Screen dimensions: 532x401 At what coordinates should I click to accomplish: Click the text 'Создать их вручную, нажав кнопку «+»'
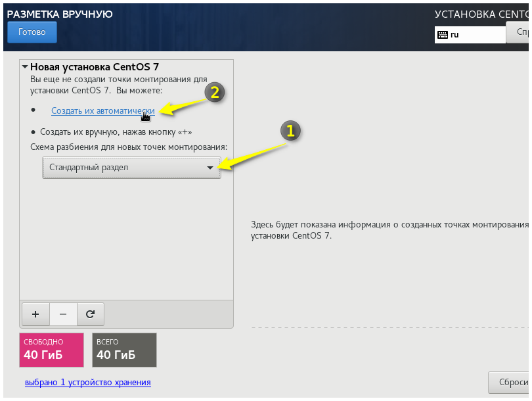coord(116,131)
